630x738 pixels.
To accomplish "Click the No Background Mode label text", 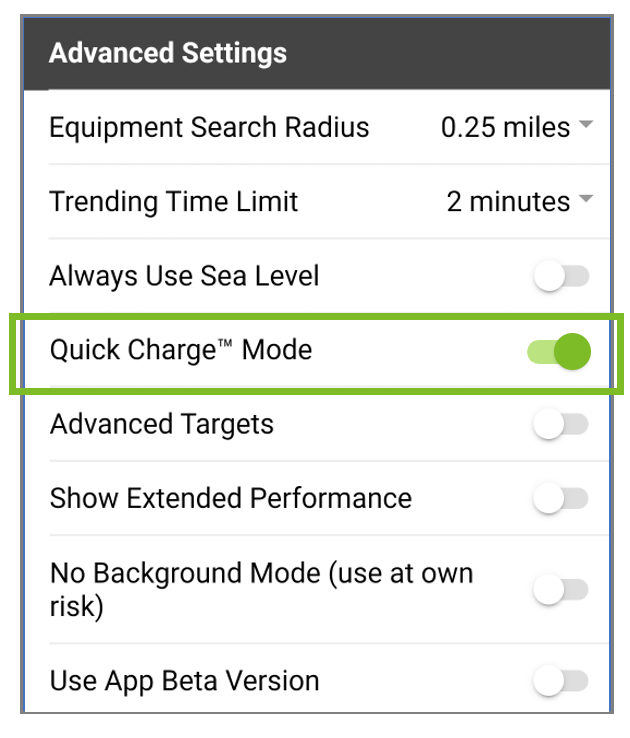I will 262,589.
